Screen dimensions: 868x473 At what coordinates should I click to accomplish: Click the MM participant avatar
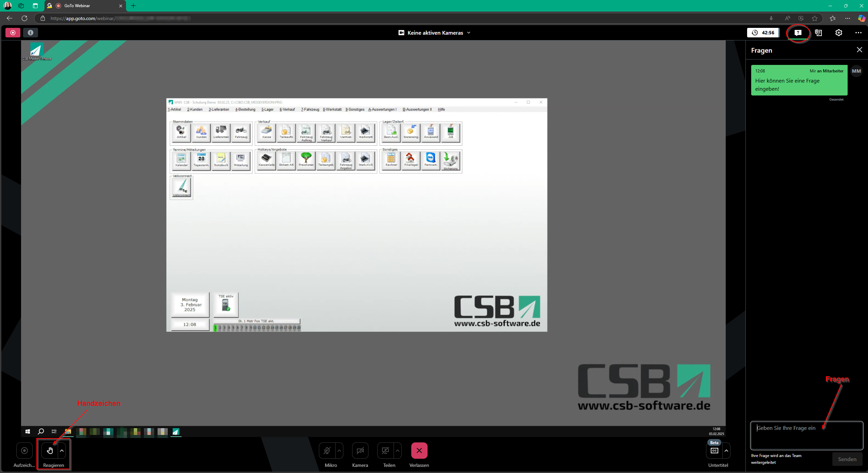point(856,71)
